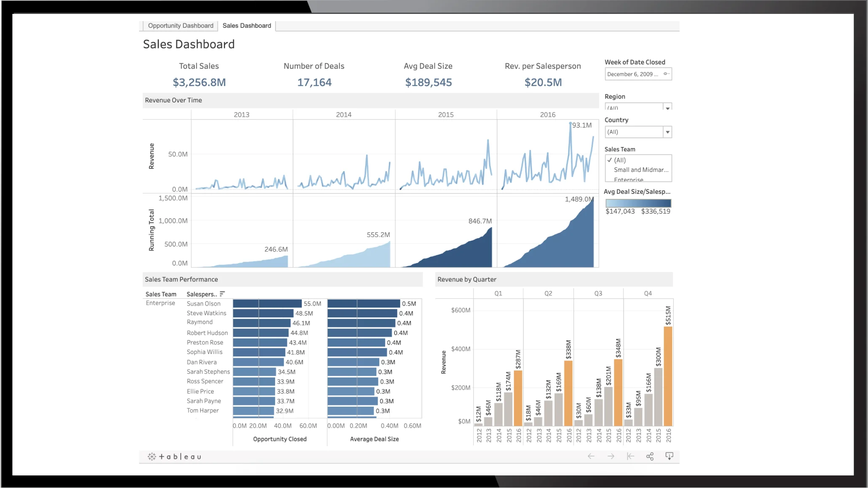The height and width of the screenshot is (488, 868).
Task: Click the redo forward arrow icon
Action: (x=611, y=456)
